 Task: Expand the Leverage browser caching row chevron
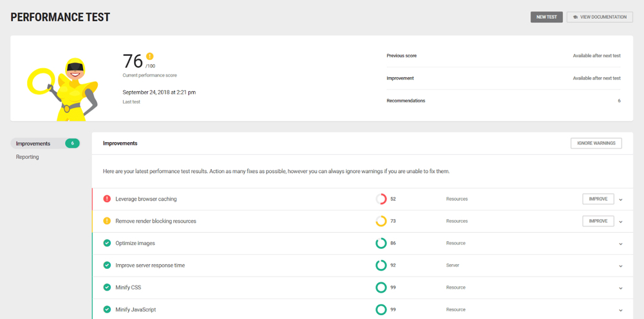[x=621, y=199]
